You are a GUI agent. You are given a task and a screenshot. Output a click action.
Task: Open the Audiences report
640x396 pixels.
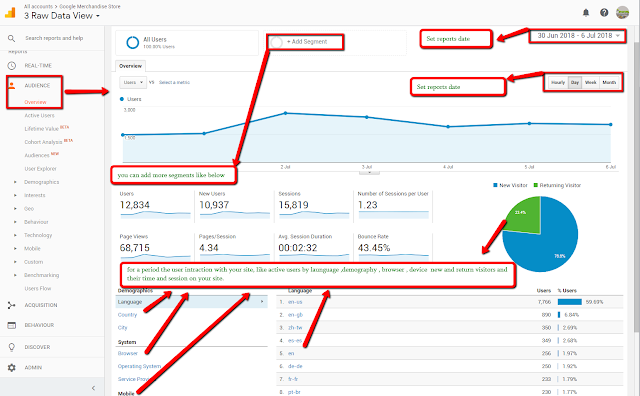(37, 156)
